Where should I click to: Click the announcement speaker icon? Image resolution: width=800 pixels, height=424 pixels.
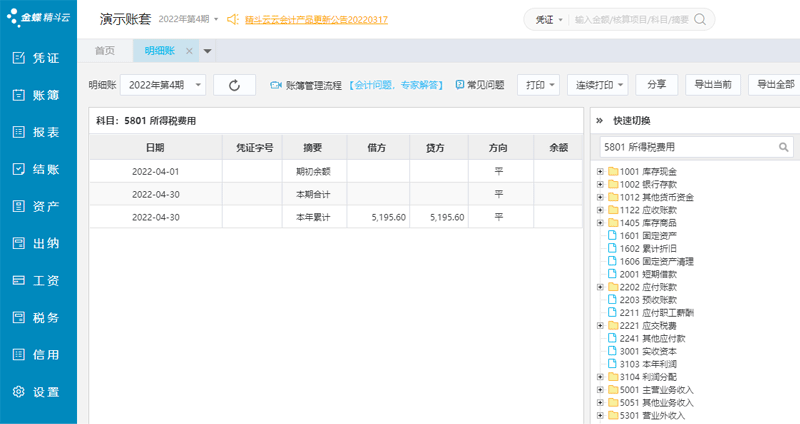[233, 19]
